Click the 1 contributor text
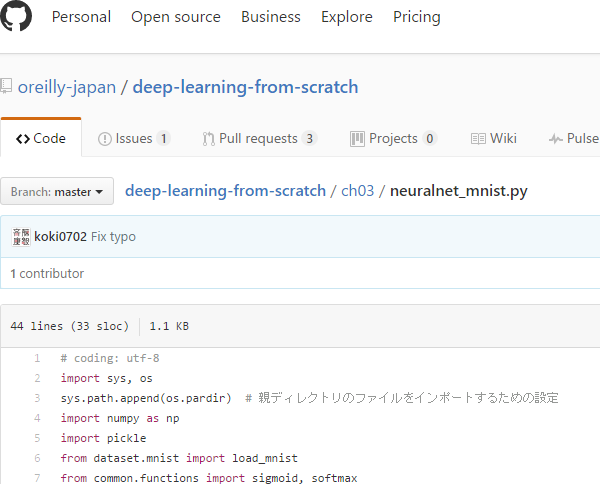600x484 pixels. 47,274
